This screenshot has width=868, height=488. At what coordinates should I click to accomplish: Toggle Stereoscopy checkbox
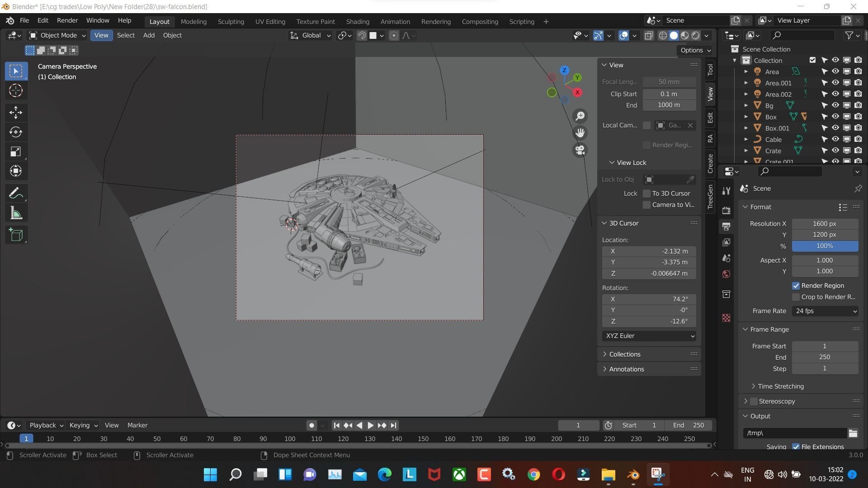pos(754,401)
